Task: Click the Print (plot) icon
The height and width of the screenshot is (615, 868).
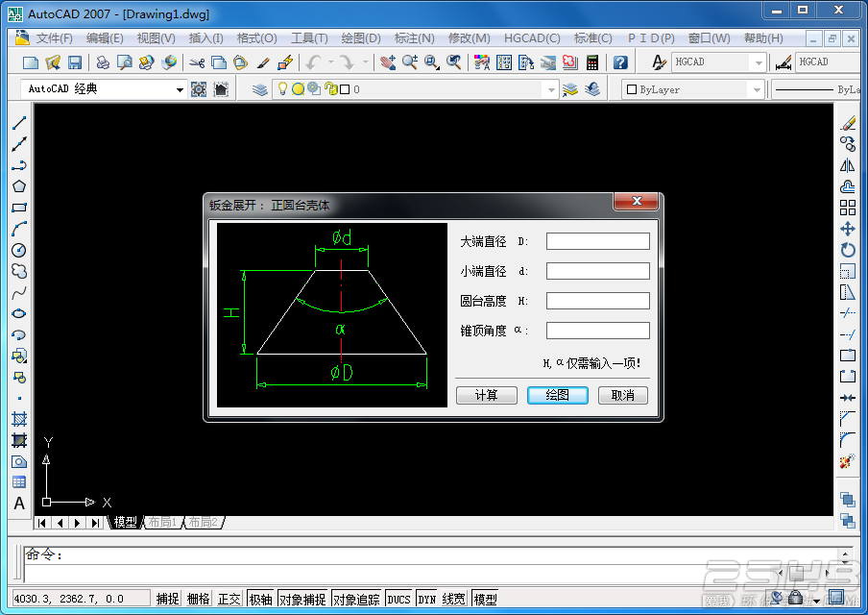Action: tap(103, 62)
